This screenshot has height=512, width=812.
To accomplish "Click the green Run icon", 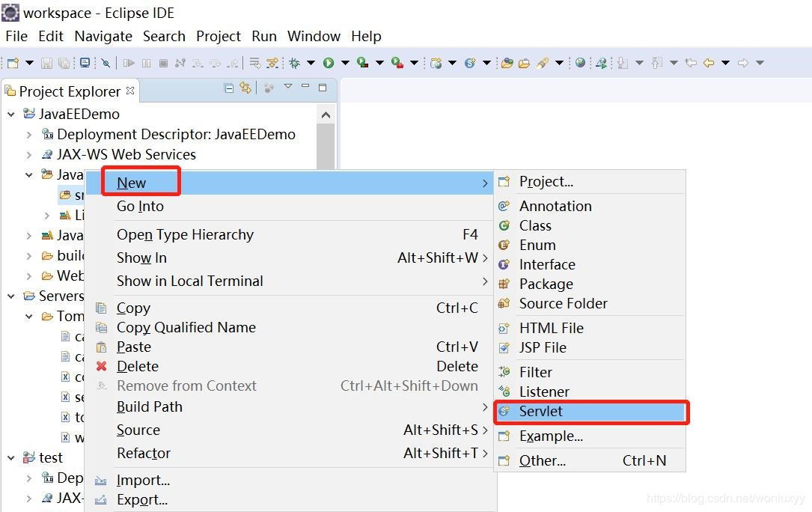I will [329, 63].
